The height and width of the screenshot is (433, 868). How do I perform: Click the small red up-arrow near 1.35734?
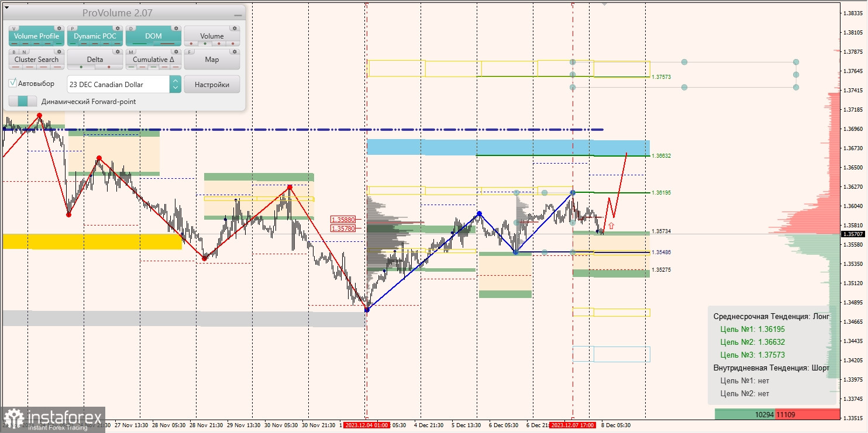[611, 225]
